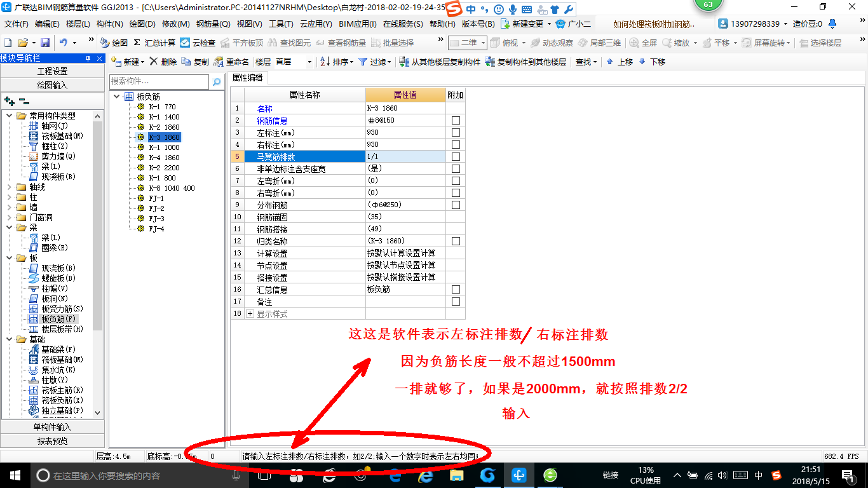Click 复制 copy component
Image resolution: width=868 pixels, height=488 pixels.
195,62
